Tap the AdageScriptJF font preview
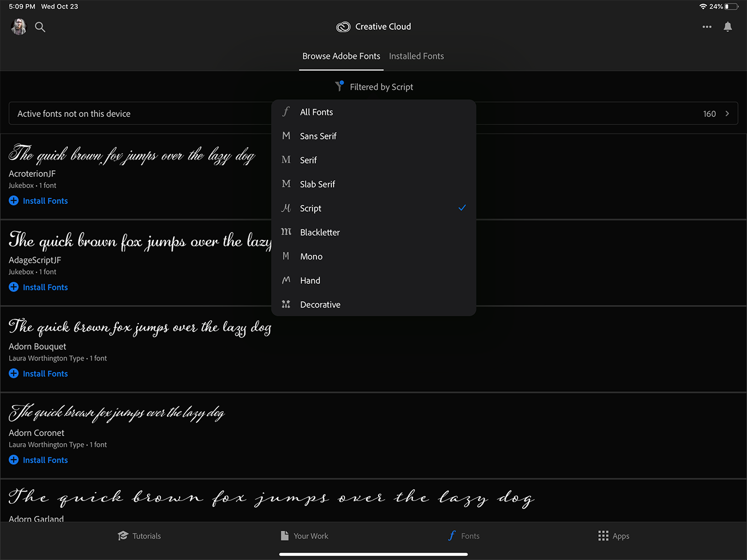The image size is (747, 560). [x=140, y=241]
